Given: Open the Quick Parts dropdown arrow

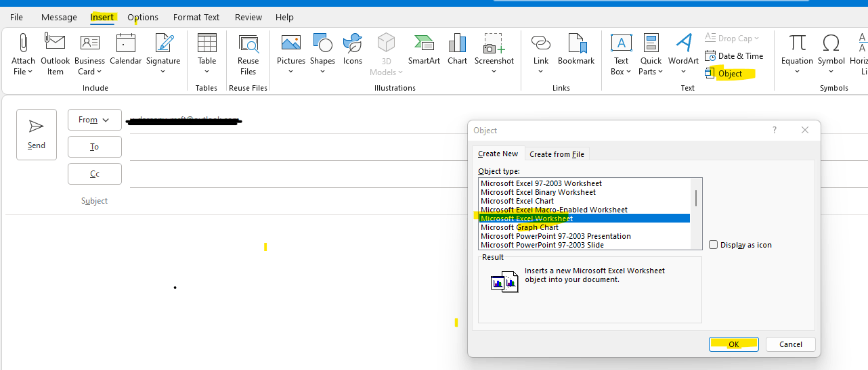Looking at the screenshot, I should pyautogui.click(x=660, y=72).
